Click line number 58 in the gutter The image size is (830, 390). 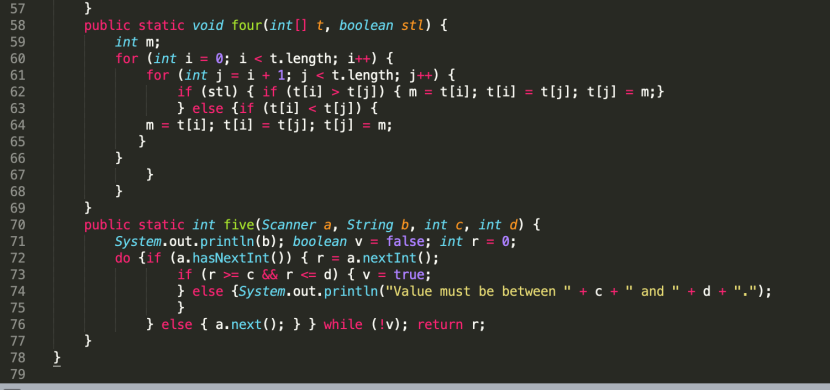click(x=17, y=25)
